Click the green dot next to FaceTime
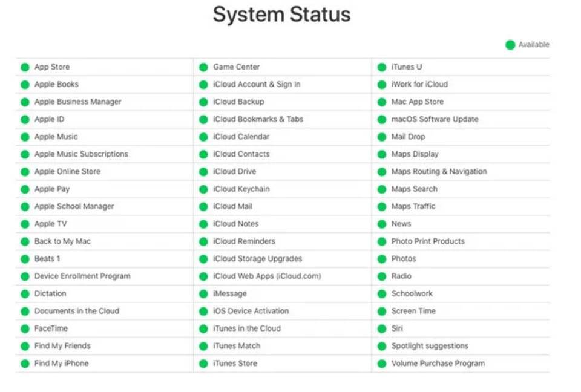The image size is (581, 392). tap(25, 329)
